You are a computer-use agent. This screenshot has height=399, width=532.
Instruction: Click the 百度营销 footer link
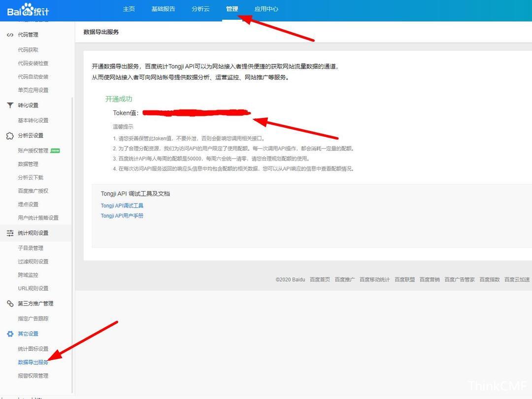430,279
